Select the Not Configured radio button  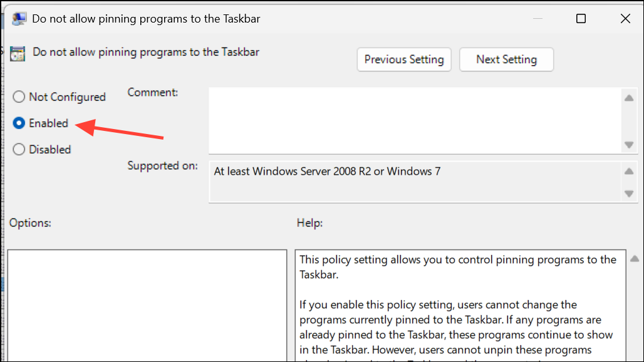pyautogui.click(x=19, y=96)
